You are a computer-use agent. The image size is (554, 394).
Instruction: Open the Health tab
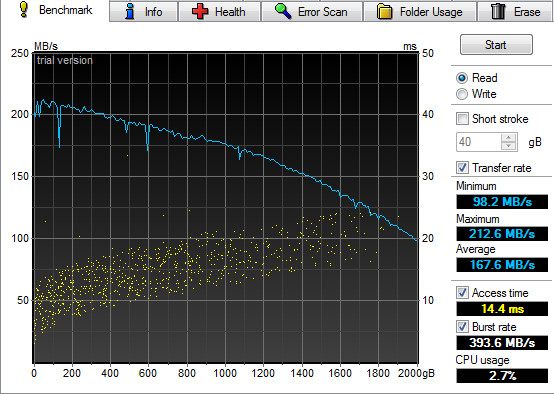219,11
